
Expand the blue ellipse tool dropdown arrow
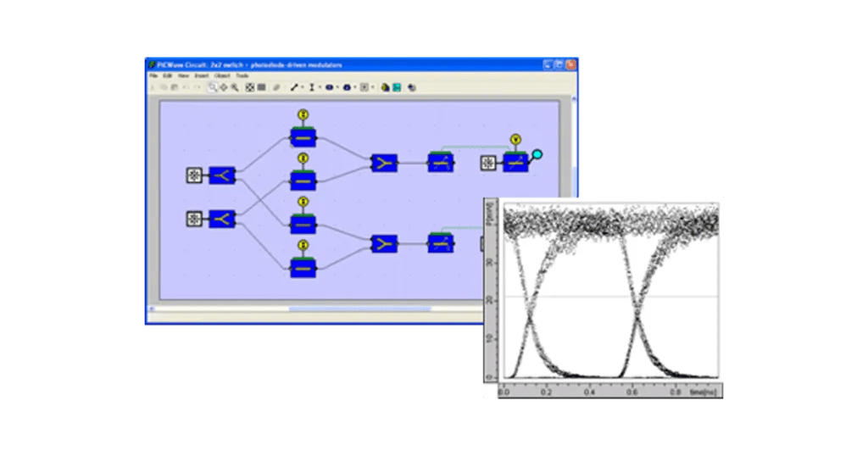pyautogui.click(x=337, y=87)
